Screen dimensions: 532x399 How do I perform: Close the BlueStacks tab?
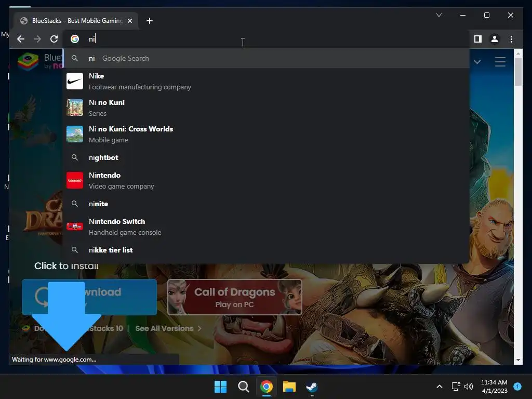point(129,21)
